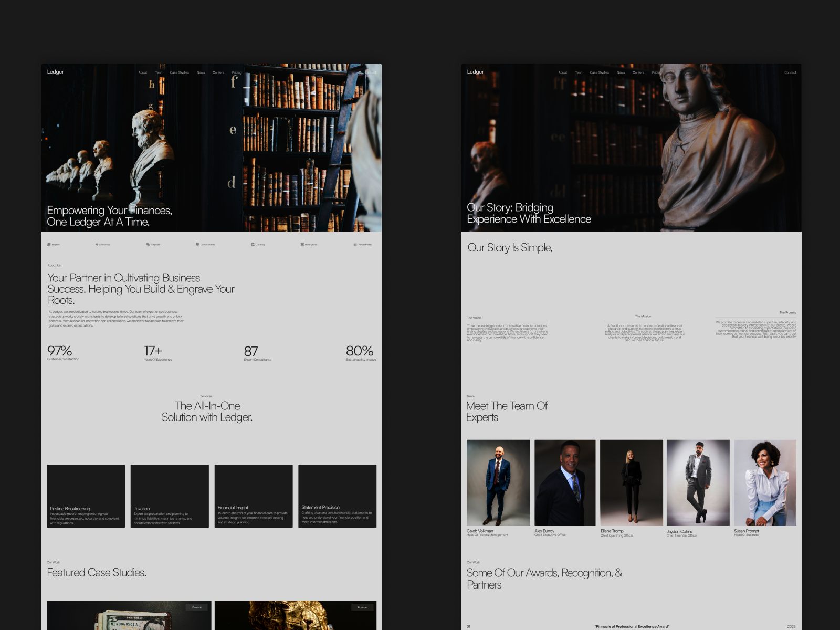Viewport: 840px width, 630px height.
Task: Open Team in the Our Story page navigation
Action: (579, 72)
